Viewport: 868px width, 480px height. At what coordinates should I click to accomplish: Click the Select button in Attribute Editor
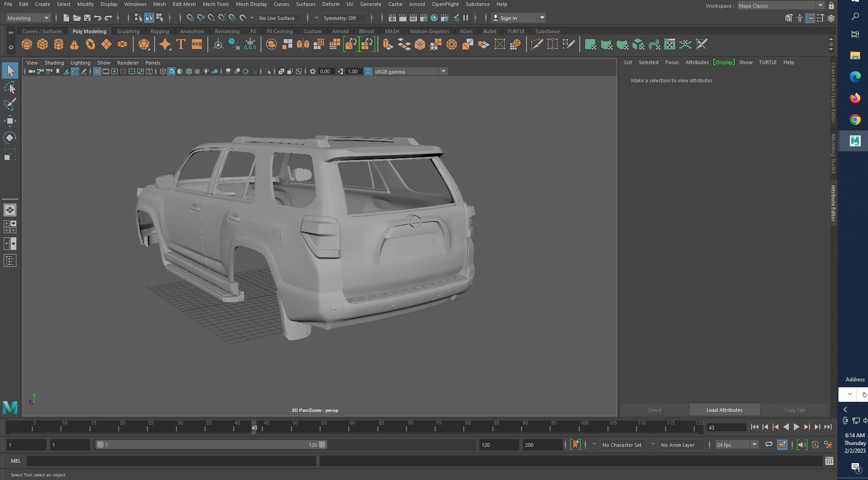click(x=654, y=410)
